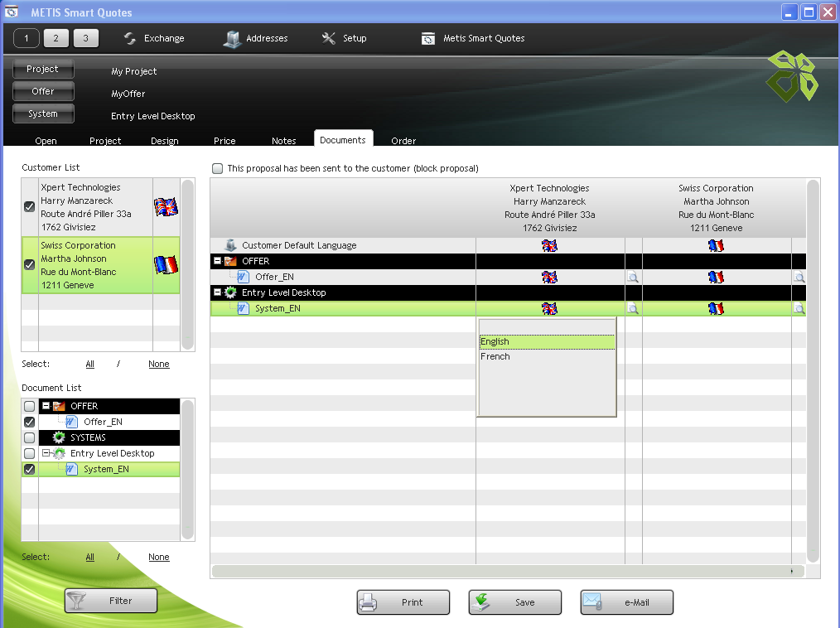Switch to the Notes tab

(x=284, y=140)
